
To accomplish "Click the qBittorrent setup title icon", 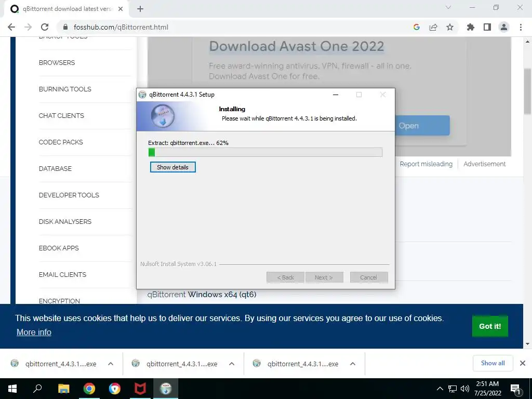I will tap(142, 95).
